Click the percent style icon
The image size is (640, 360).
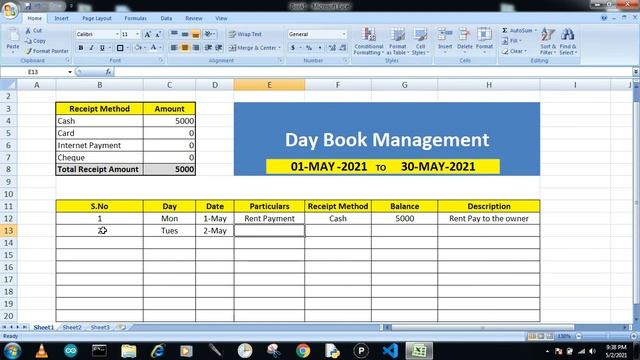coord(309,48)
